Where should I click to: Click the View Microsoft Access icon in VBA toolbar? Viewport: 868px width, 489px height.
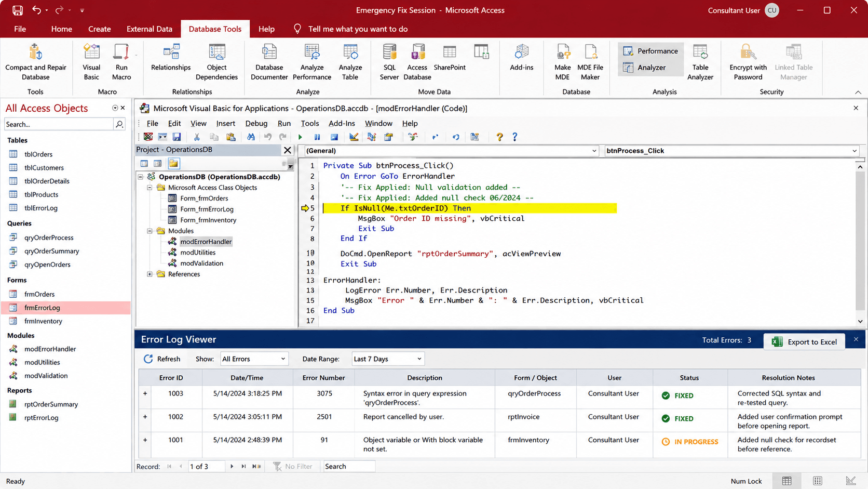pos(148,137)
